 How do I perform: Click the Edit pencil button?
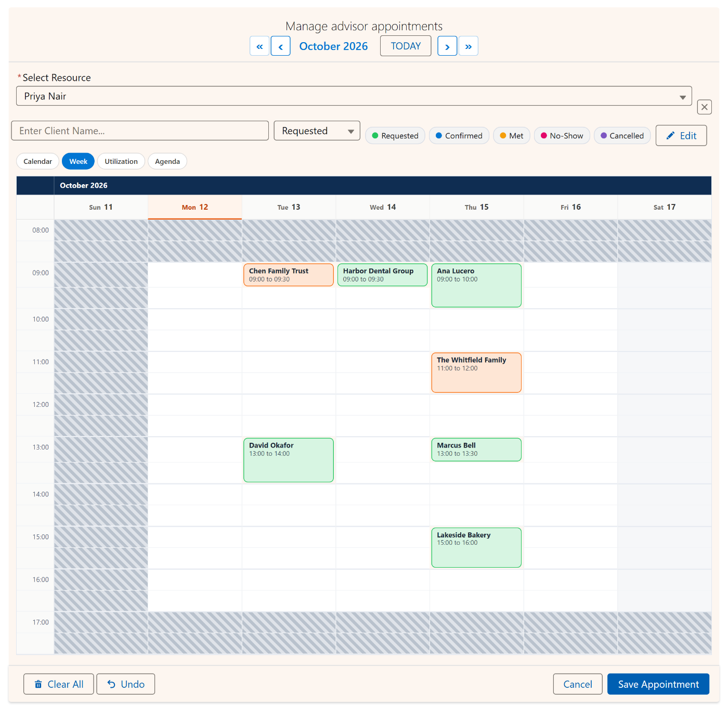(x=681, y=135)
